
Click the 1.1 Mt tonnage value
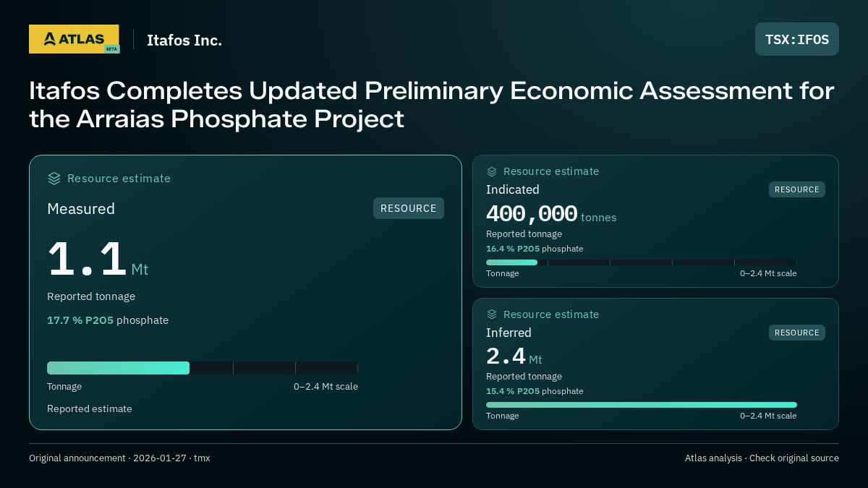(98, 260)
